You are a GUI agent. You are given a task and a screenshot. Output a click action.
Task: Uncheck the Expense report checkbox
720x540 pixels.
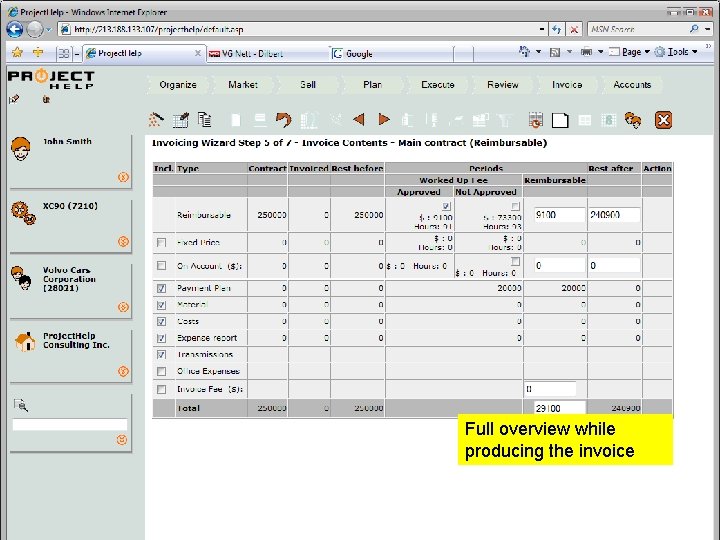point(161,338)
